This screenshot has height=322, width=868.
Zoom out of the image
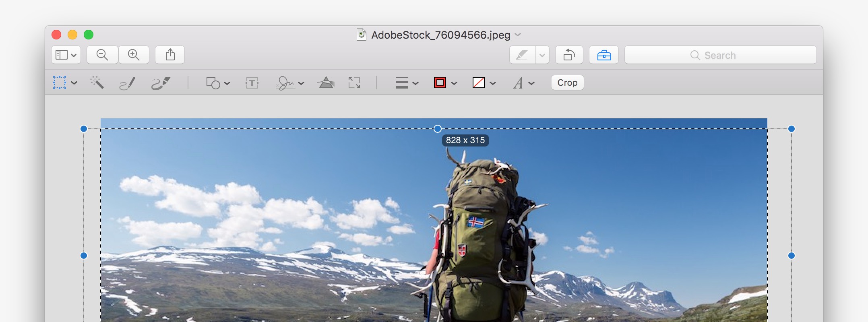click(x=102, y=55)
